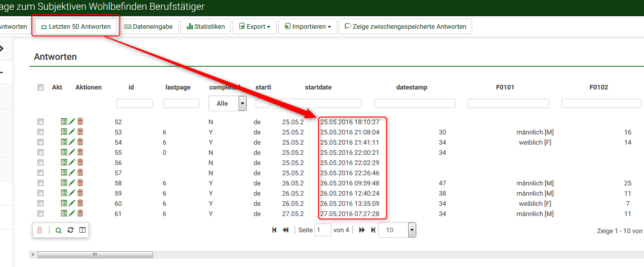
Task: Open the Dateneingabe toolbar item
Action: tap(148, 26)
